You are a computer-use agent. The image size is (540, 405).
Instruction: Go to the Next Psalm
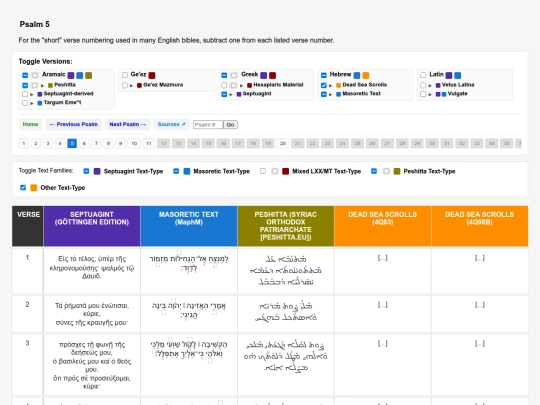pos(128,124)
